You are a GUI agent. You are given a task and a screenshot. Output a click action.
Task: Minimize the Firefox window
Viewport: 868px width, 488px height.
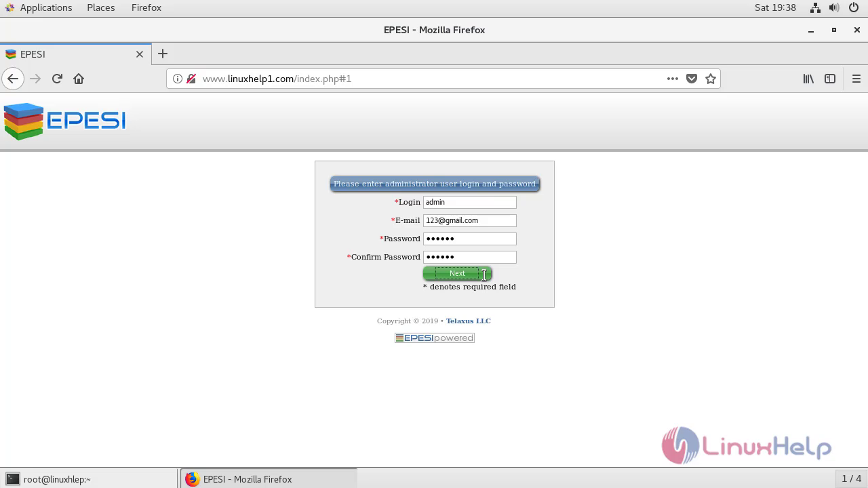click(x=811, y=30)
